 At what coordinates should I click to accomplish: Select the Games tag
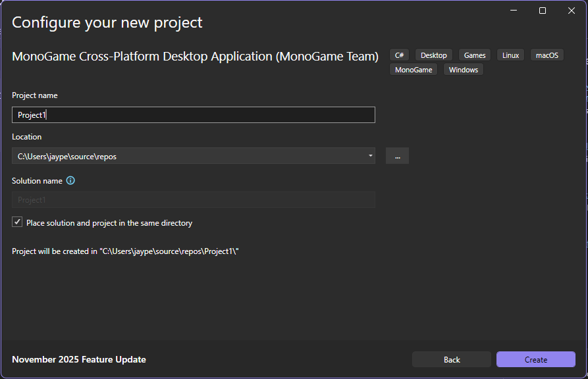coord(474,55)
